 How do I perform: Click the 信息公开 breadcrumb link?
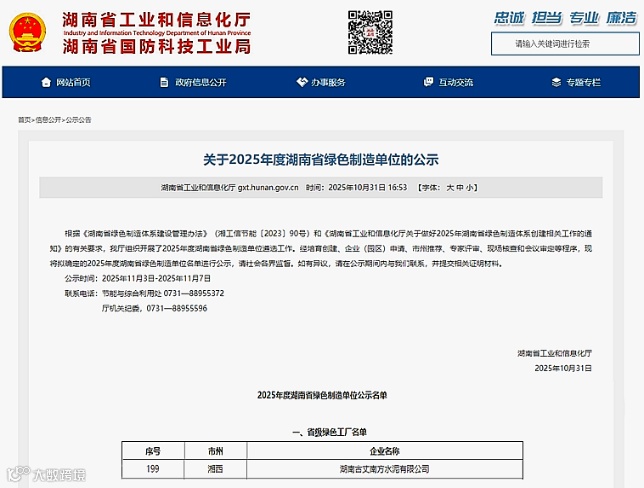click(x=48, y=120)
